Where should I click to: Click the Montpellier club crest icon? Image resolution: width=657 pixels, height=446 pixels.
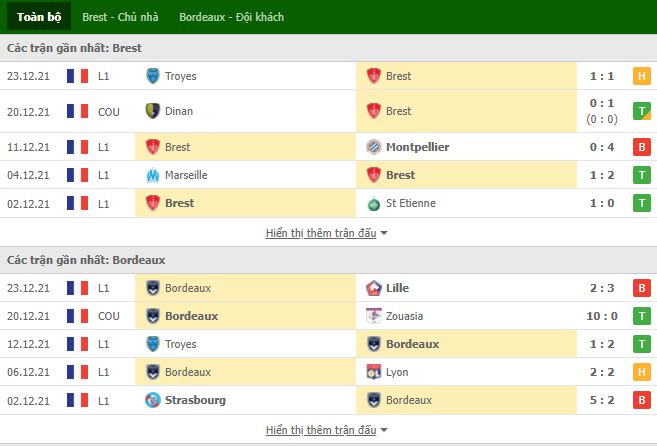coord(373,147)
